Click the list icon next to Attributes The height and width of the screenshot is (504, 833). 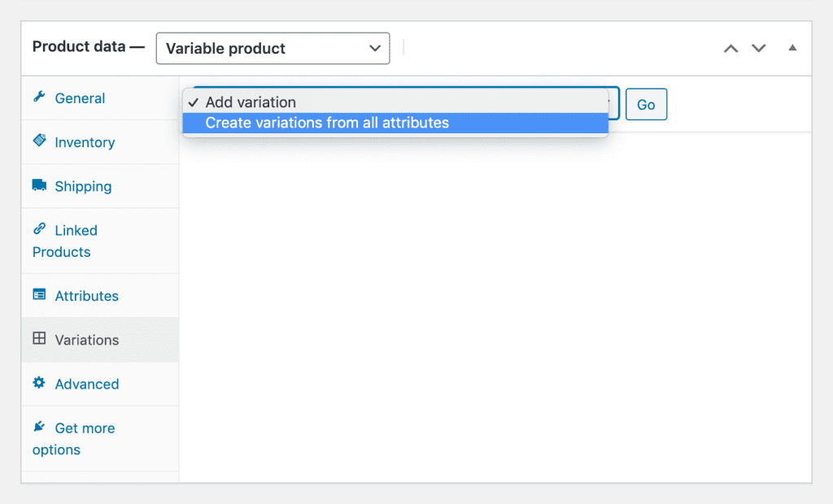pos(39,295)
